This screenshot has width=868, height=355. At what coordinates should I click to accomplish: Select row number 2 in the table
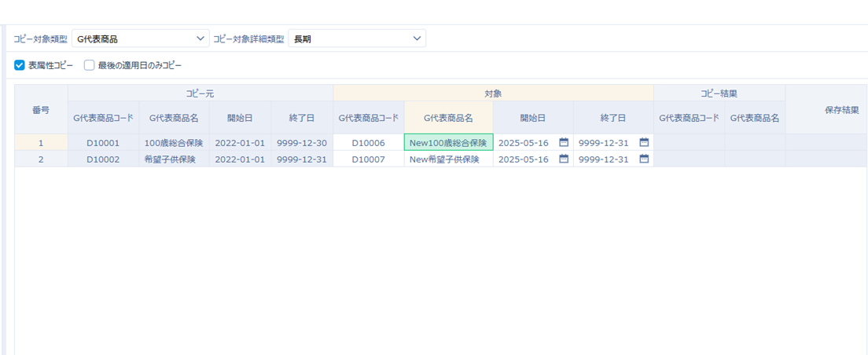[x=41, y=159]
